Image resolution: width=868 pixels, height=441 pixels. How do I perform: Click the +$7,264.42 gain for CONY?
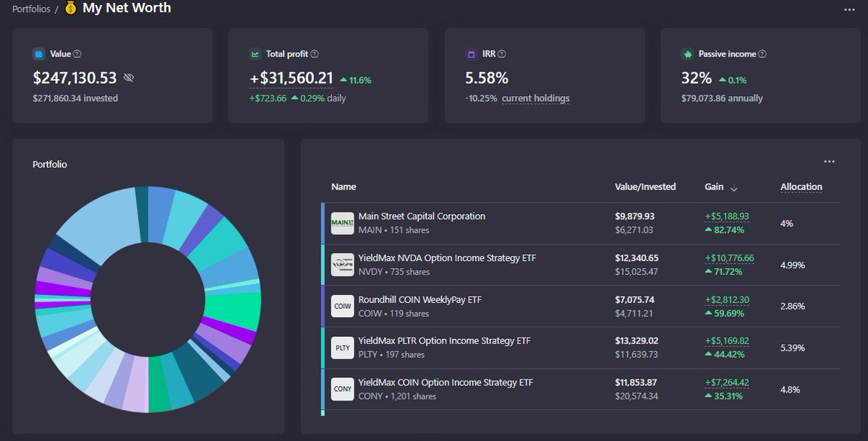point(727,382)
